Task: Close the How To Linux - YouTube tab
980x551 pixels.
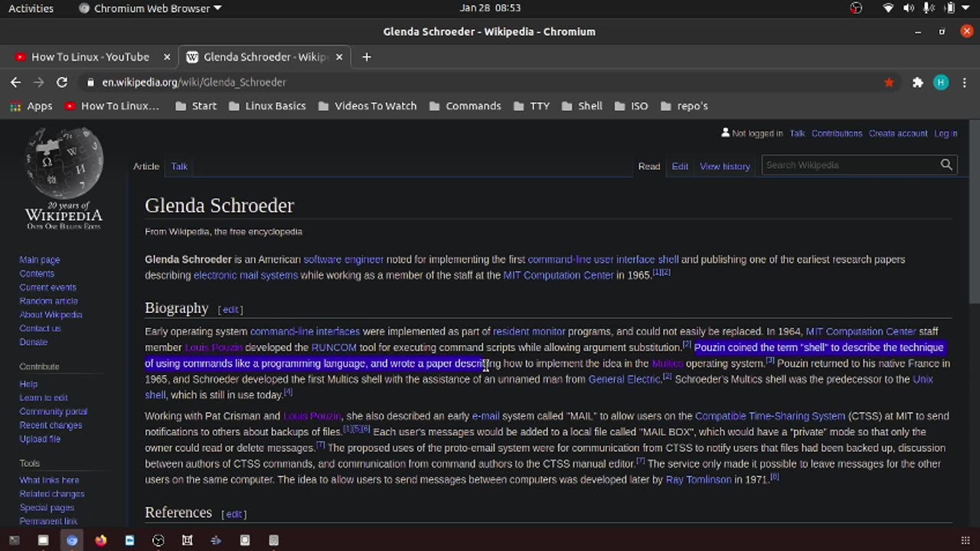Action: (167, 57)
